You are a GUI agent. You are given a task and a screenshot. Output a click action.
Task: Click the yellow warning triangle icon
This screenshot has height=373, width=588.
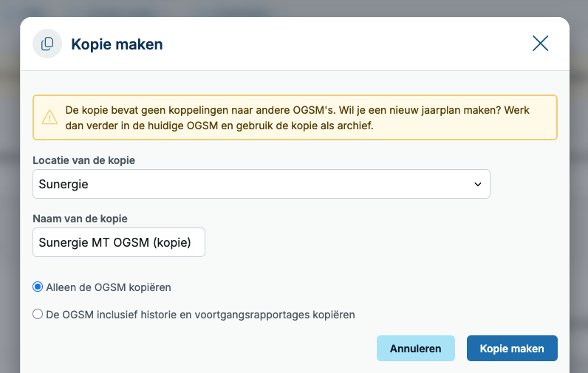tap(49, 117)
